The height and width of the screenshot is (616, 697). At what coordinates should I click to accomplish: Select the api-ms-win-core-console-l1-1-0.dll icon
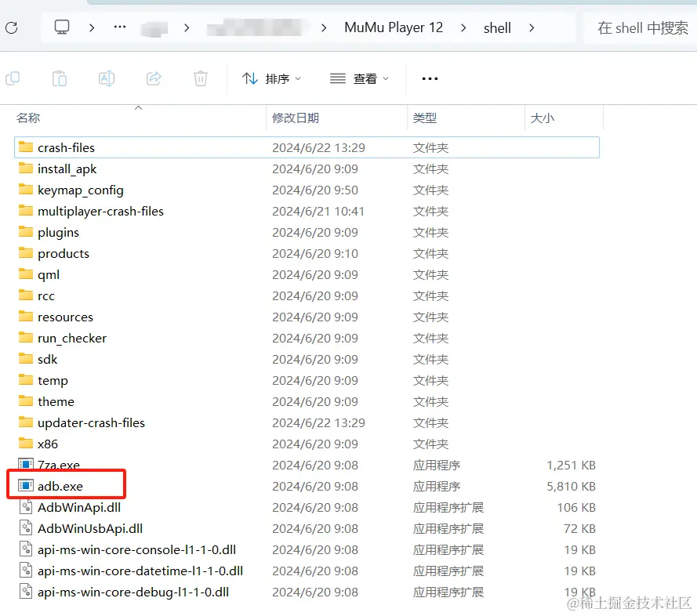26,549
